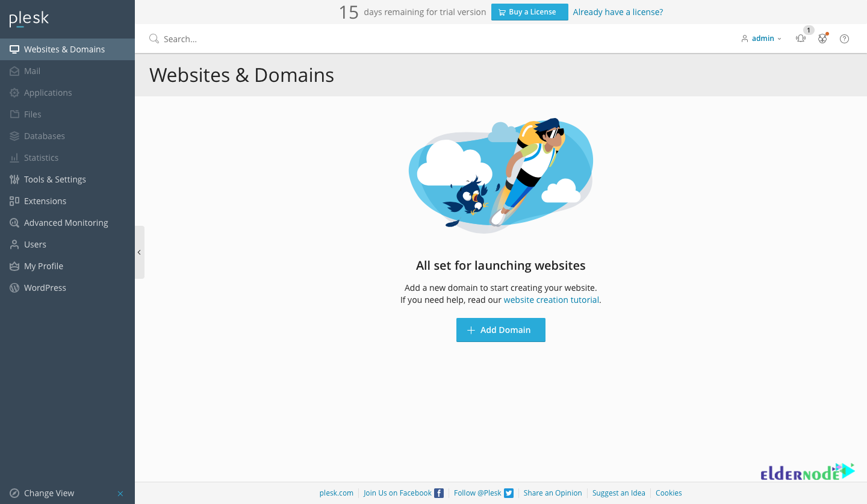Image resolution: width=867 pixels, height=504 pixels.
Task: Open the help question mark icon
Action: point(844,38)
